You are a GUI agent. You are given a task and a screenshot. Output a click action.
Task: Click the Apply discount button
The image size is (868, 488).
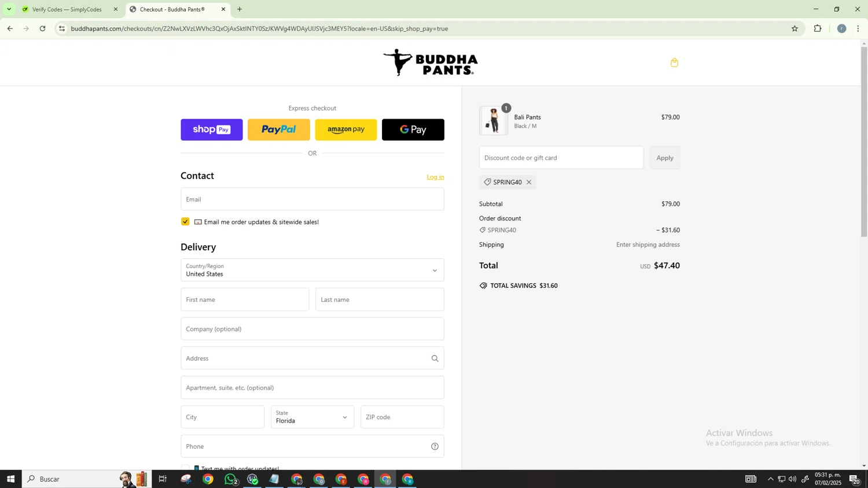(665, 158)
